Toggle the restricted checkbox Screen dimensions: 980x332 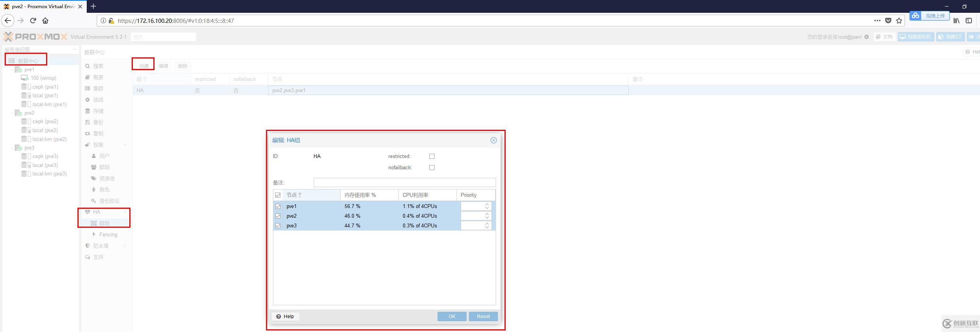tap(432, 157)
